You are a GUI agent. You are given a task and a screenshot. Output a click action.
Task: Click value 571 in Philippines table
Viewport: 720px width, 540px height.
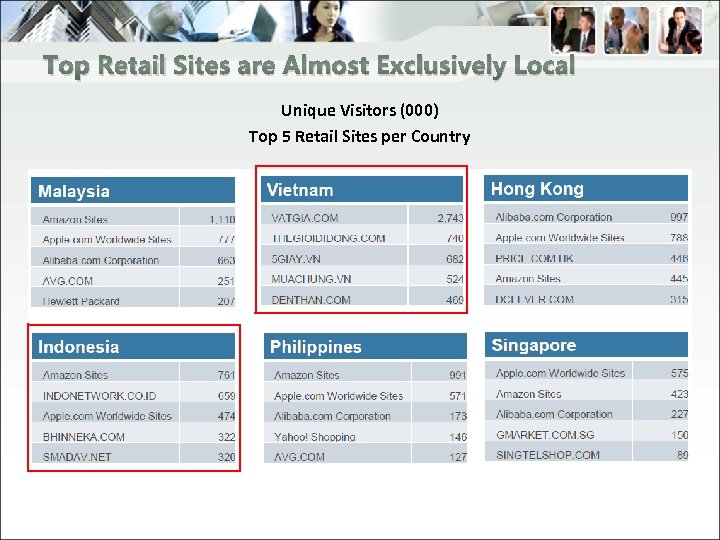coord(458,396)
